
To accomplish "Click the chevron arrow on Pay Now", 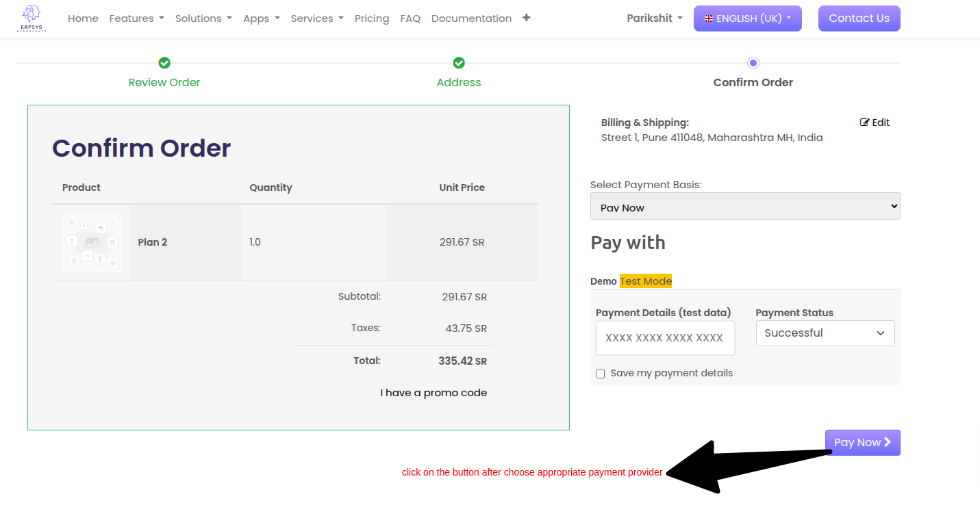I will tap(888, 442).
